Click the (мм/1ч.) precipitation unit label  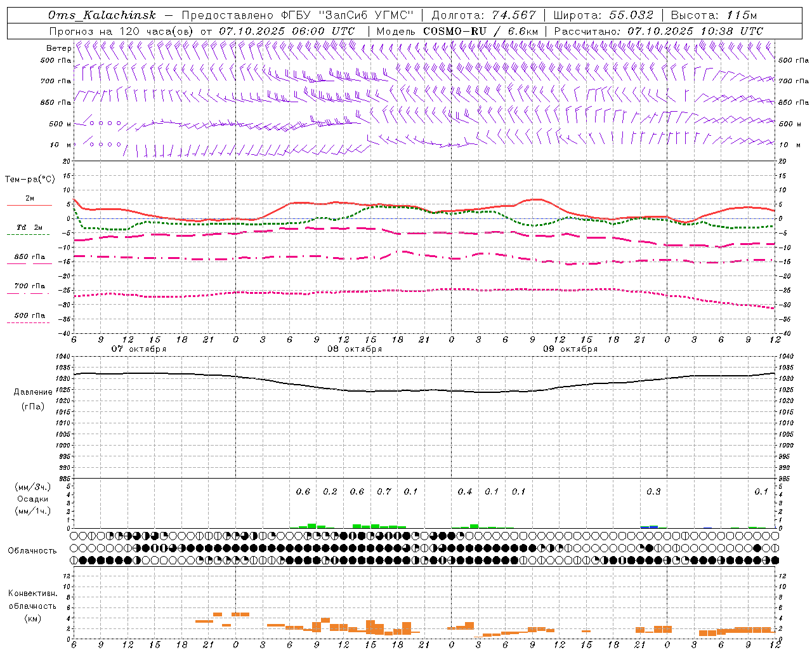click(33, 511)
